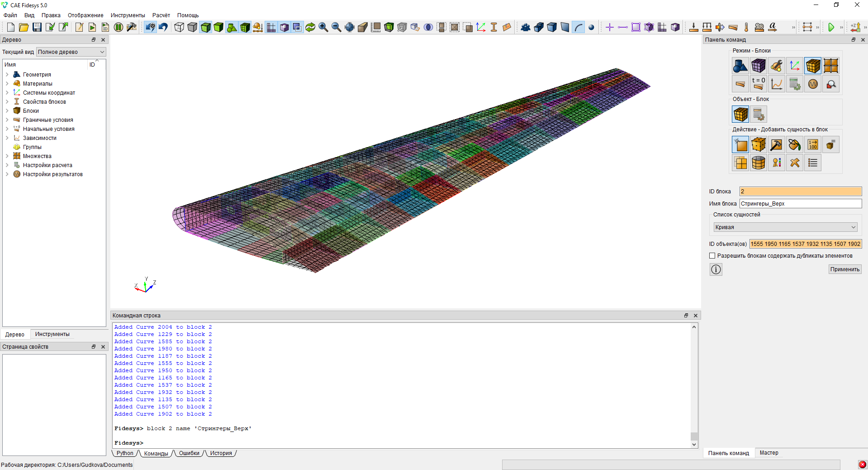Image resolution: width=868 pixels, height=470 pixels.
Task: Click the ID column header in tree
Action: pyautogui.click(x=92, y=65)
